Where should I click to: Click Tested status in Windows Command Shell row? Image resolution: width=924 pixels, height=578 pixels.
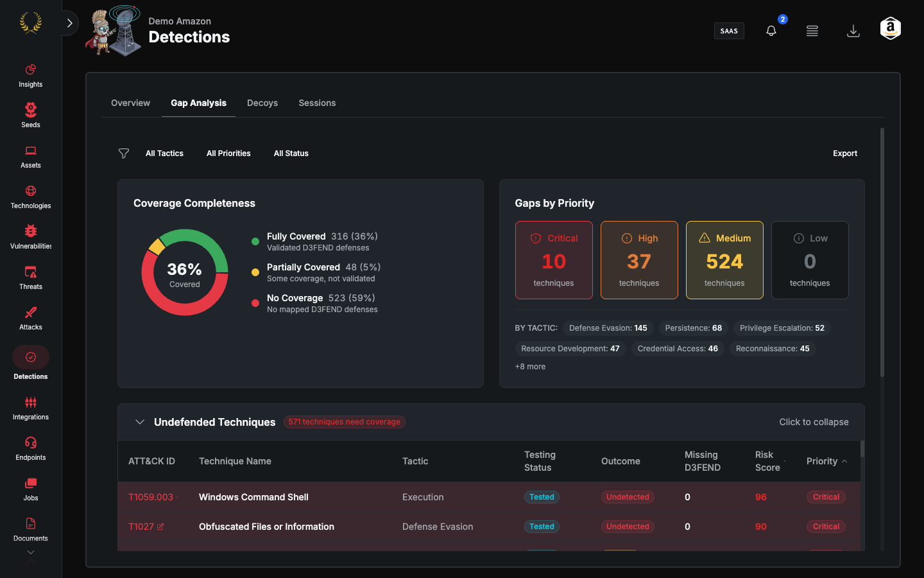point(542,497)
